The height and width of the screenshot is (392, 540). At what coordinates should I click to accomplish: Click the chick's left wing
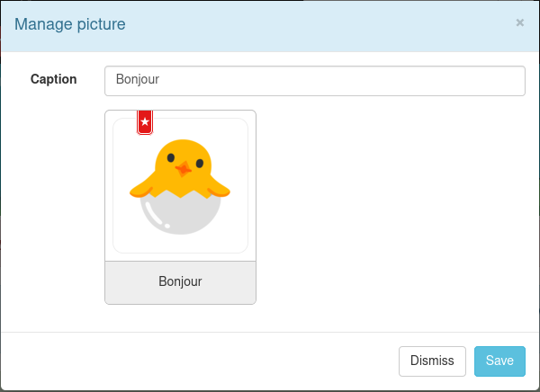142,188
